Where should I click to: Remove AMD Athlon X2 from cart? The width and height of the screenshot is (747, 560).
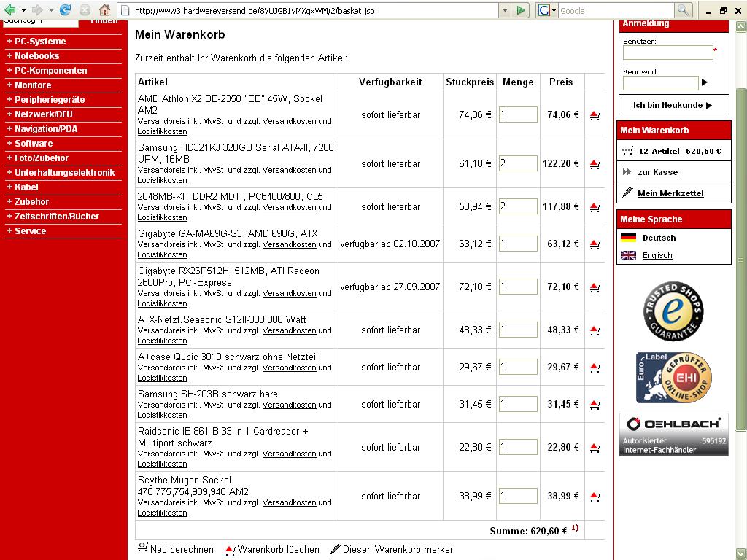click(x=595, y=114)
